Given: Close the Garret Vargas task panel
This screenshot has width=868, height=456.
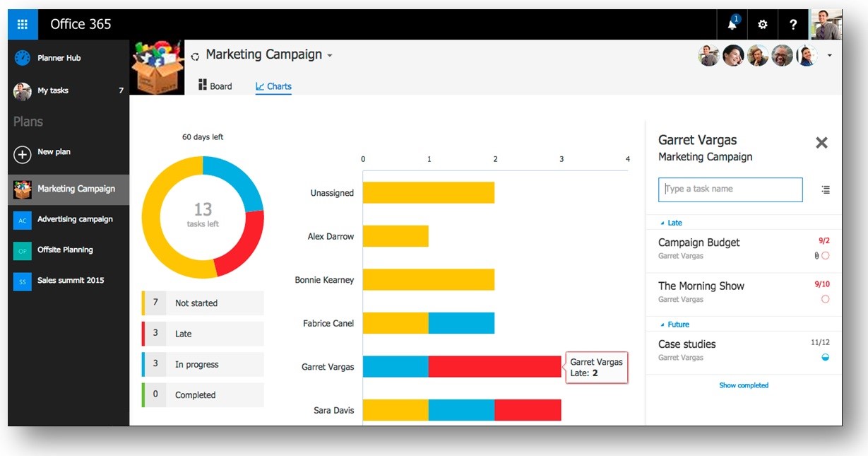Looking at the screenshot, I should tap(821, 143).
